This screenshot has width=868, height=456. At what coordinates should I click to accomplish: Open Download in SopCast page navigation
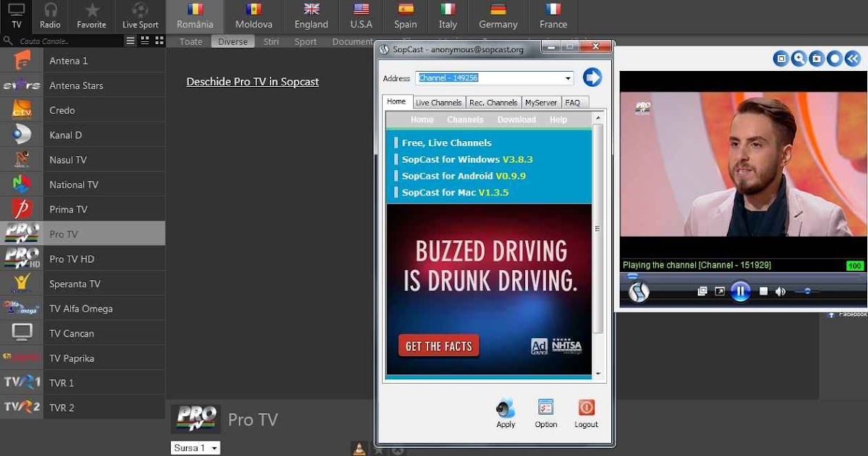(x=516, y=119)
